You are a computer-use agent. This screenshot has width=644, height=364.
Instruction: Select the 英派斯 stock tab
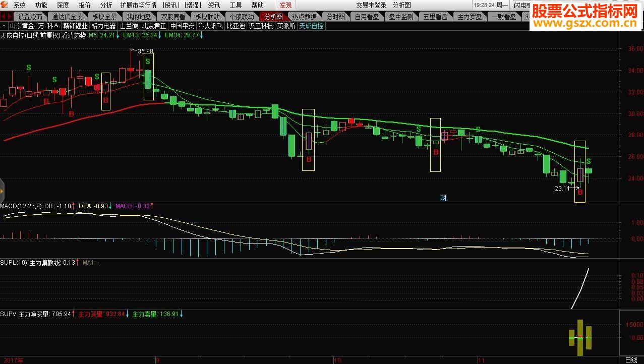[x=286, y=26]
